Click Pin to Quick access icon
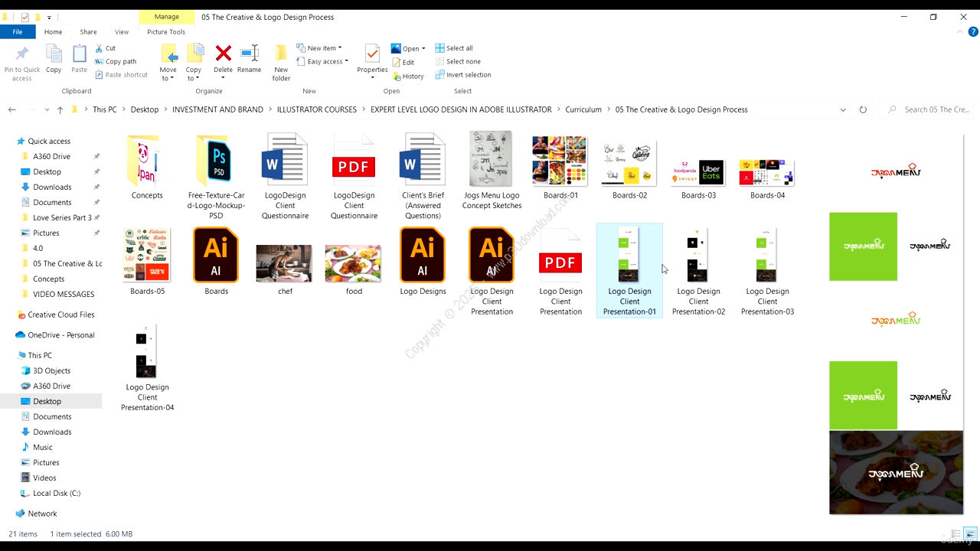Viewport: 980px width, 551px height. point(22,60)
